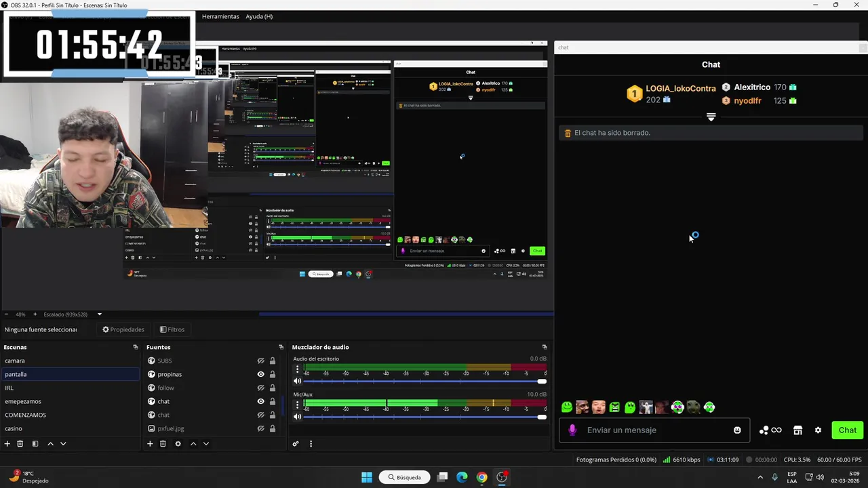Add a new scene with the plus icon
The width and height of the screenshot is (868, 488).
pos(7,444)
